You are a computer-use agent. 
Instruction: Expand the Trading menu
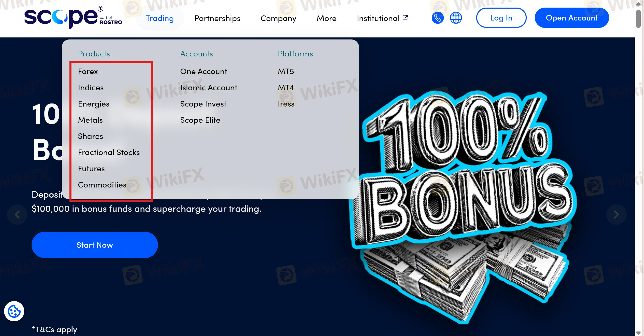(x=160, y=18)
